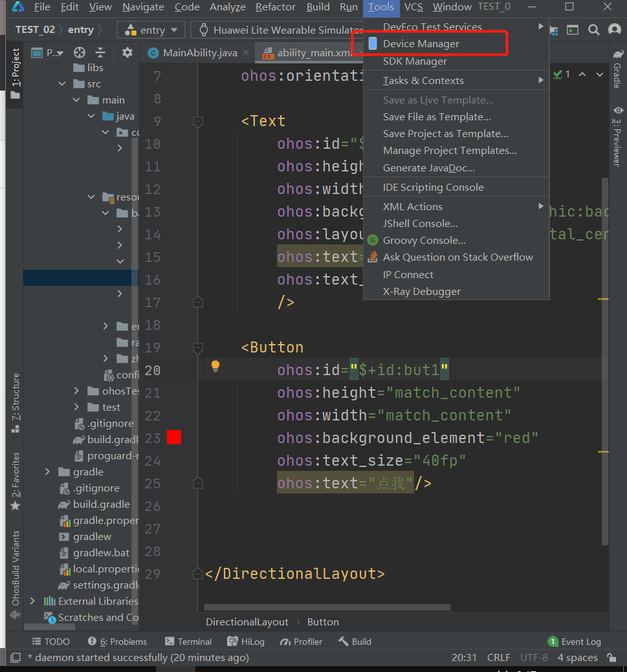Switch to the MainAbility.java tab
The width and height of the screenshot is (627, 672).
(x=198, y=52)
